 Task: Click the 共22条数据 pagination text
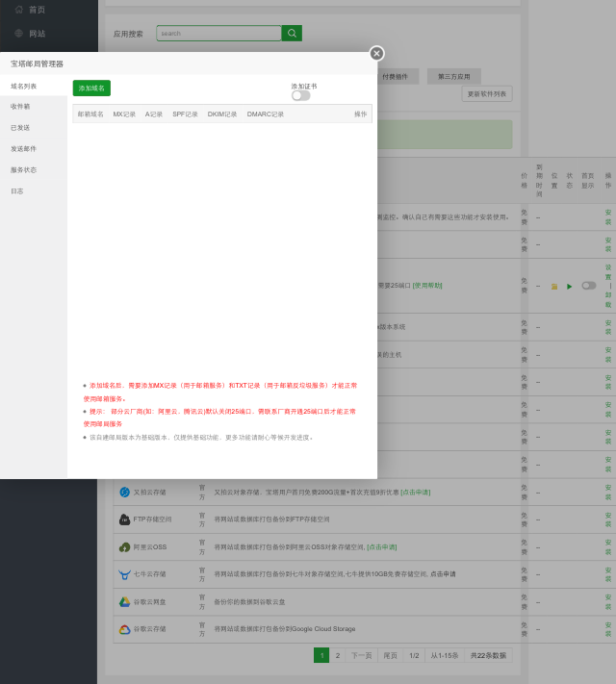488,655
